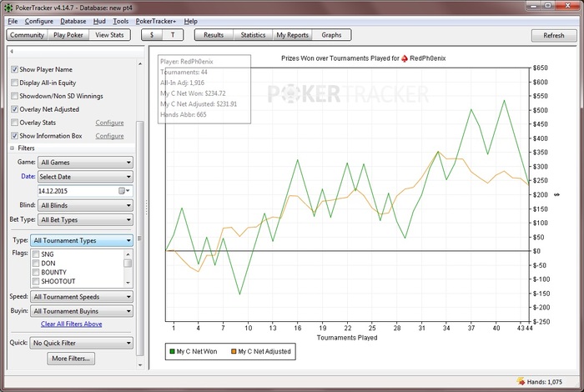Open the No Quick Filter dropdown

click(81, 342)
